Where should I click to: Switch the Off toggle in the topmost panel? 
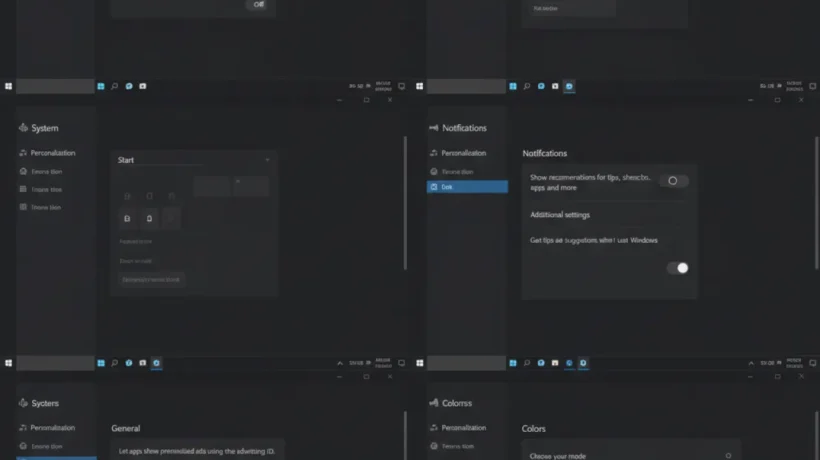coord(258,5)
